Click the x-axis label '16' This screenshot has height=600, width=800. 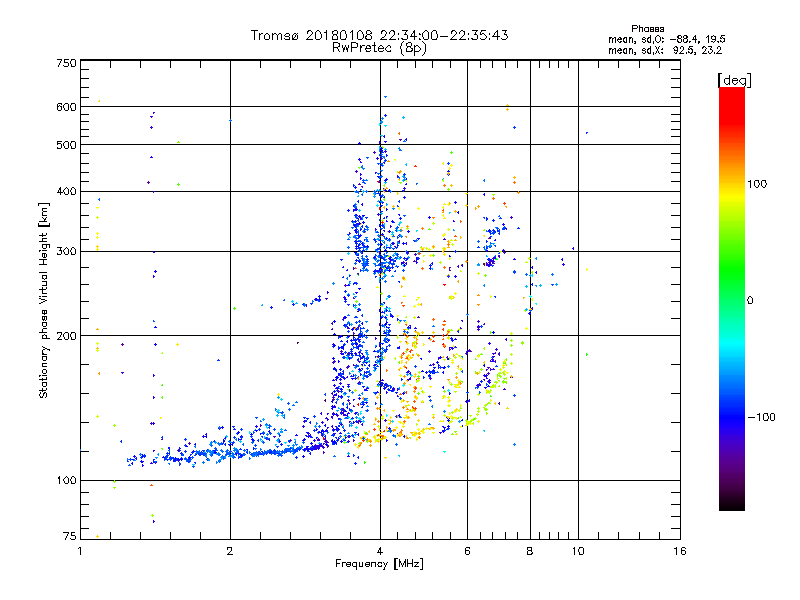point(680,551)
